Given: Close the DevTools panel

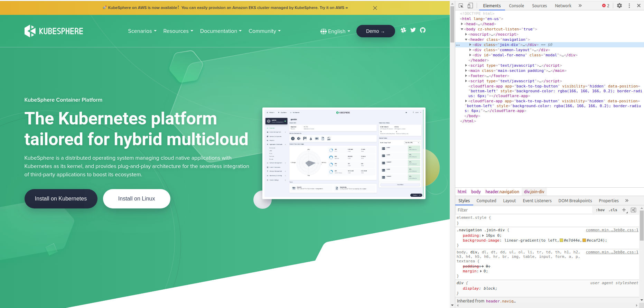Looking at the screenshot, I should 639,6.
